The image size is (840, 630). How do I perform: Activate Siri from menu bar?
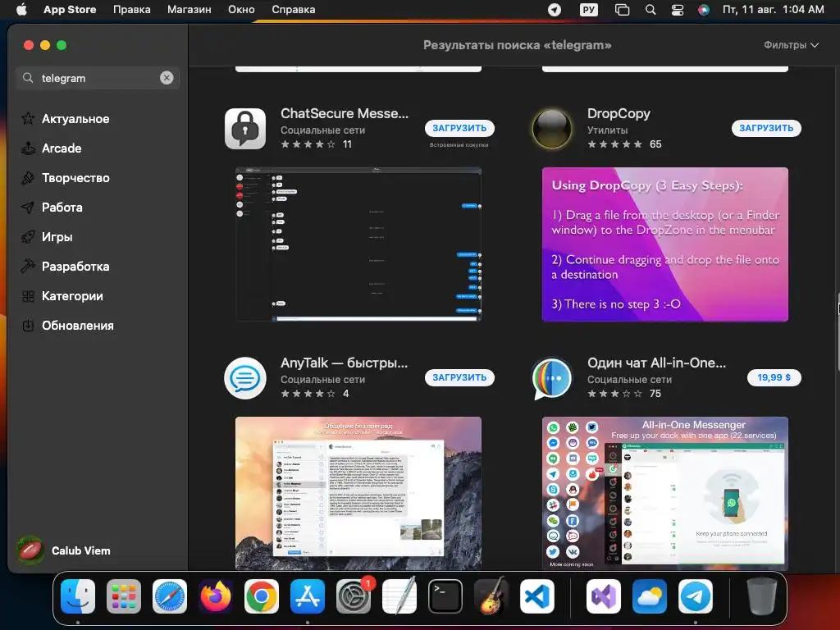click(x=704, y=10)
